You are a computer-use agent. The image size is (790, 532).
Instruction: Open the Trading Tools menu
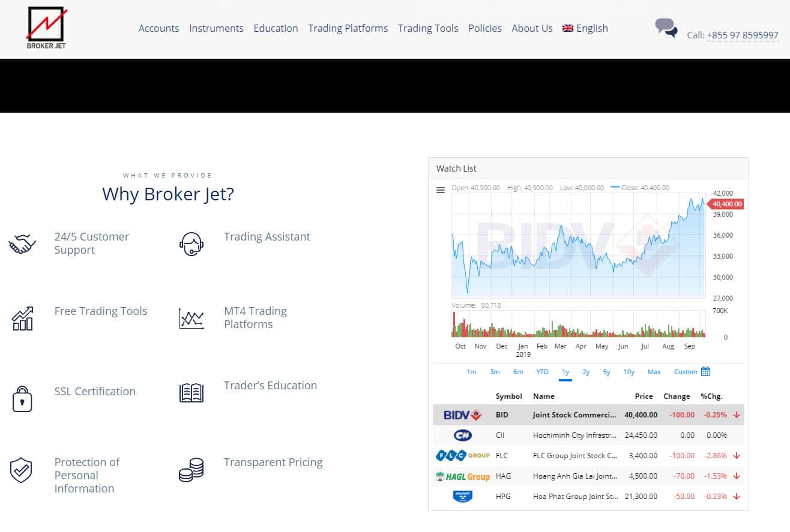pyautogui.click(x=428, y=28)
